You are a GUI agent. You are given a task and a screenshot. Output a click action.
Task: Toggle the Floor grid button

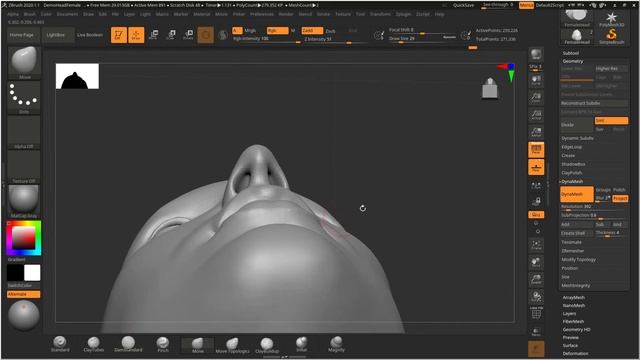point(536,167)
